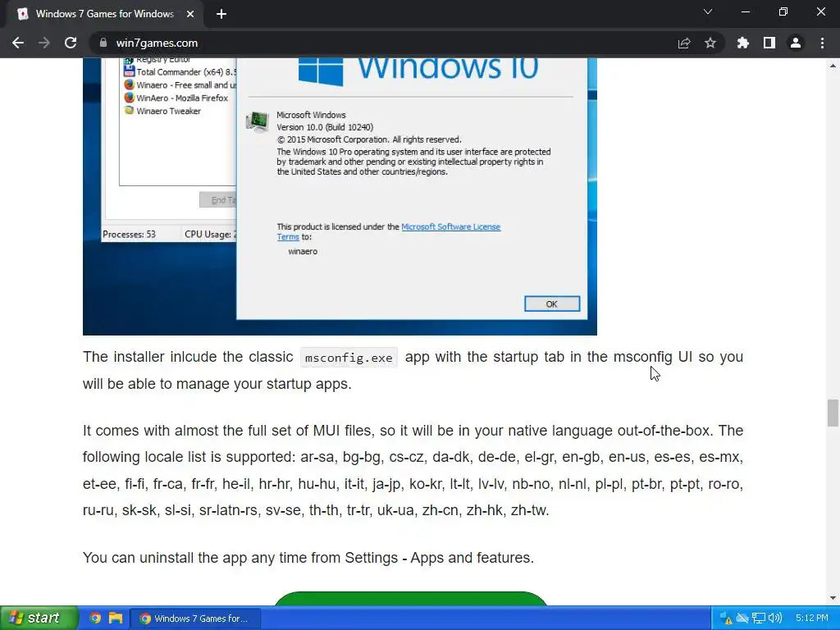
Task: Restore down the Chrome window
Action: pos(783,11)
